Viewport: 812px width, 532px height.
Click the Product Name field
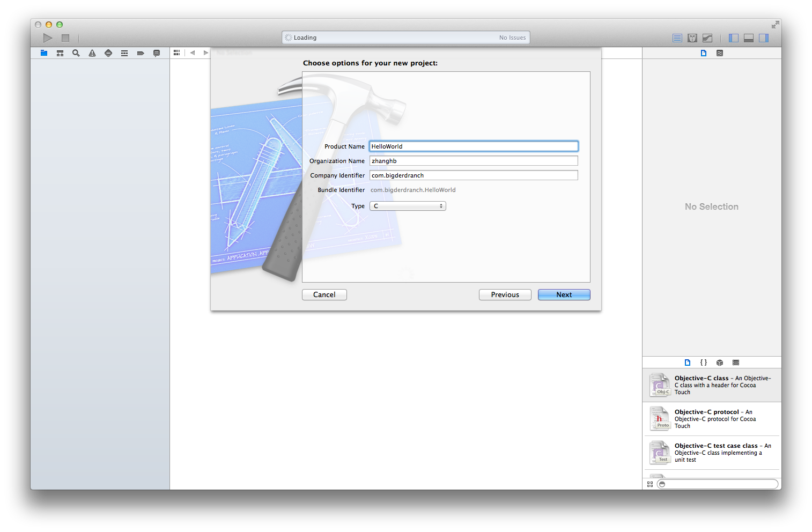click(474, 146)
